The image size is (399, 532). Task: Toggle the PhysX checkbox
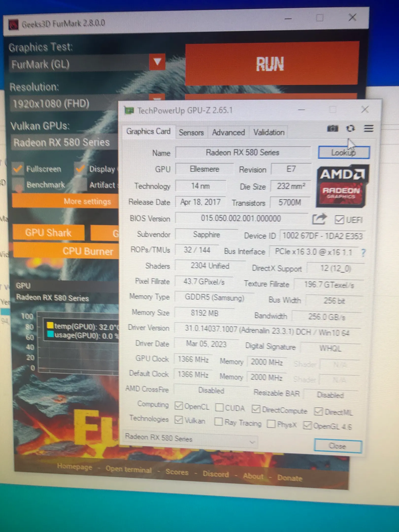click(x=271, y=424)
